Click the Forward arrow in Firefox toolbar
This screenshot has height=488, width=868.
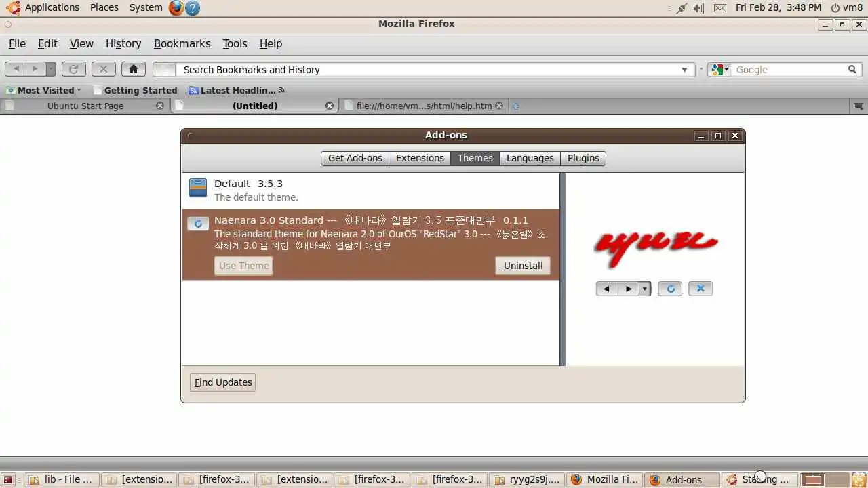coord(35,69)
